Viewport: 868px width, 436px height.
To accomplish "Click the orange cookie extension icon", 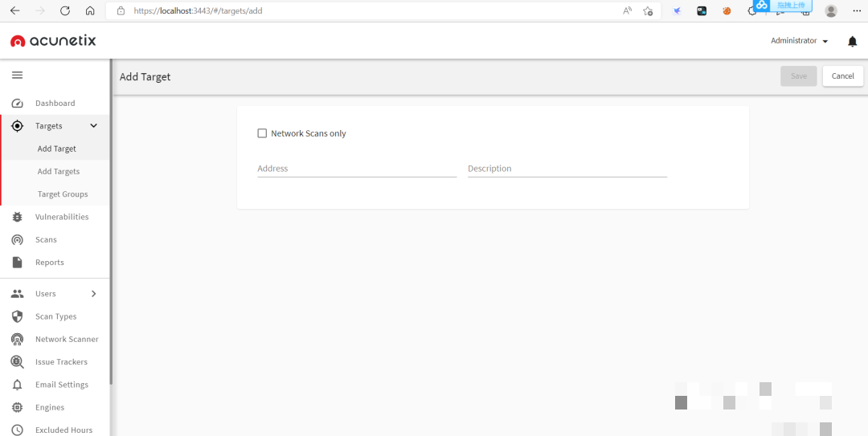I will [727, 10].
